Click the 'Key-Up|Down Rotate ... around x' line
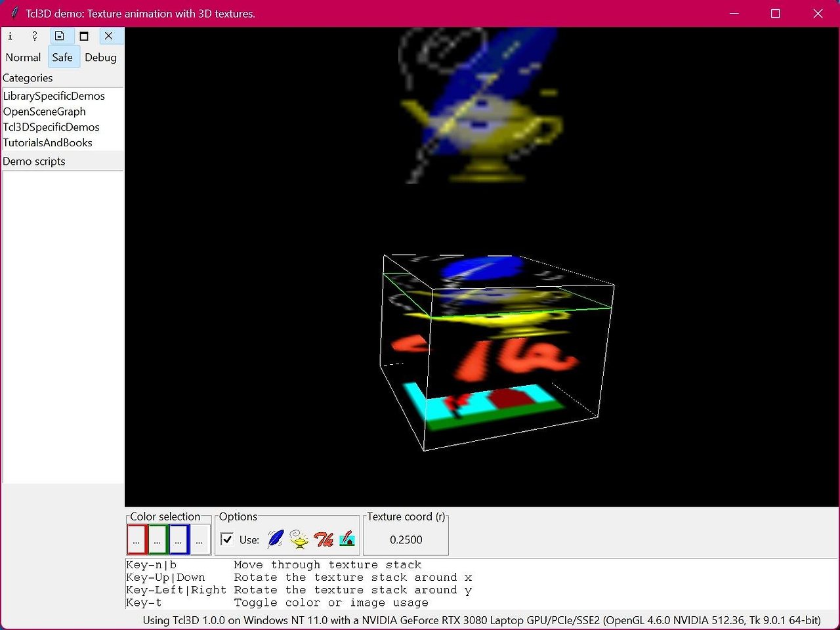The height and width of the screenshot is (630, 840). tap(299, 577)
